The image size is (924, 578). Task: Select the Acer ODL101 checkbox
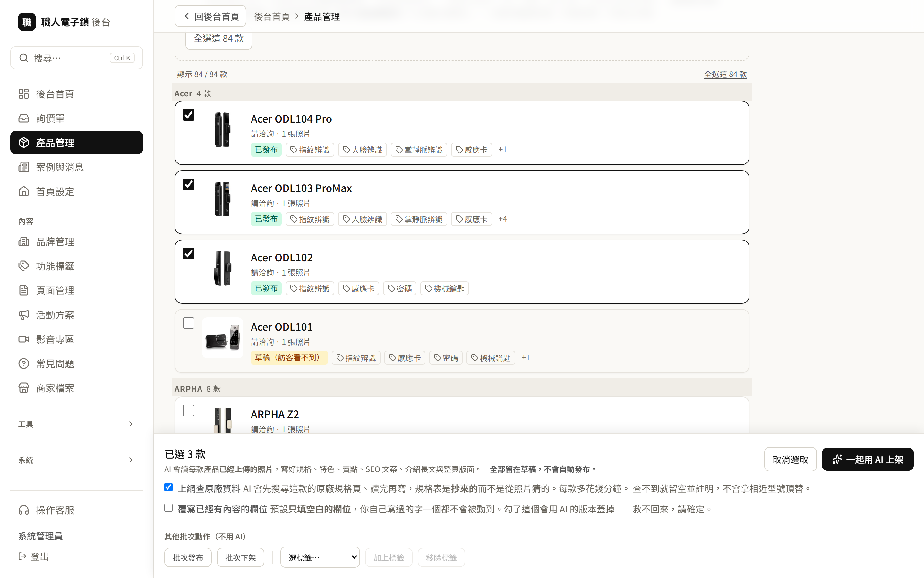[189, 323]
